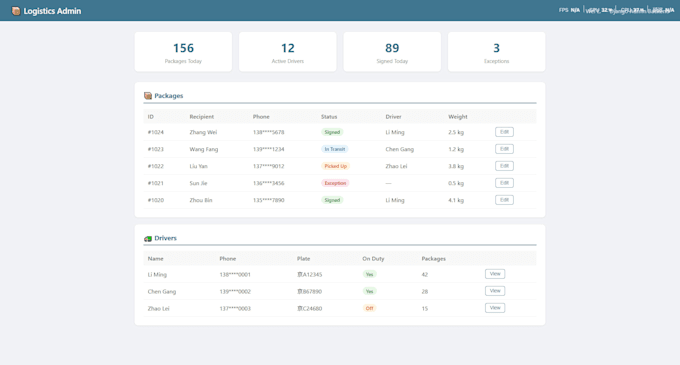Click package ID #1022
Viewport: 680px width, 365px height.
[156, 166]
